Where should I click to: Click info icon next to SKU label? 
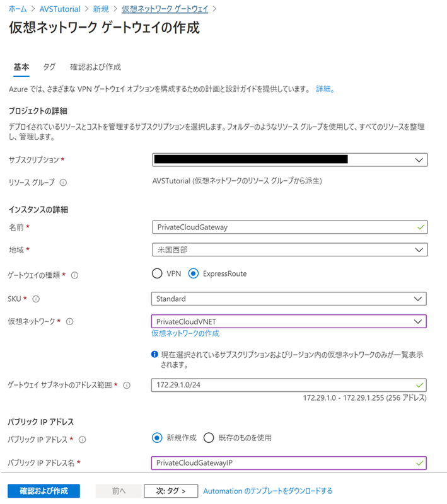(35, 299)
